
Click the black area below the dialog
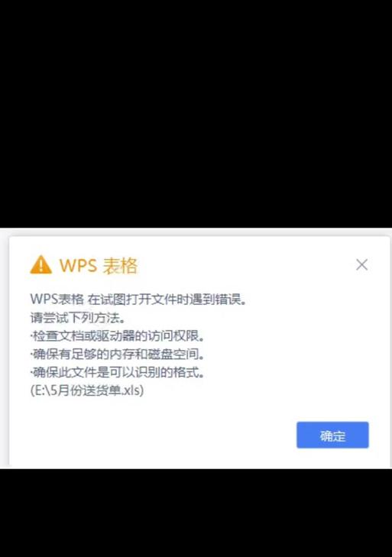click(x=196, y=513)
